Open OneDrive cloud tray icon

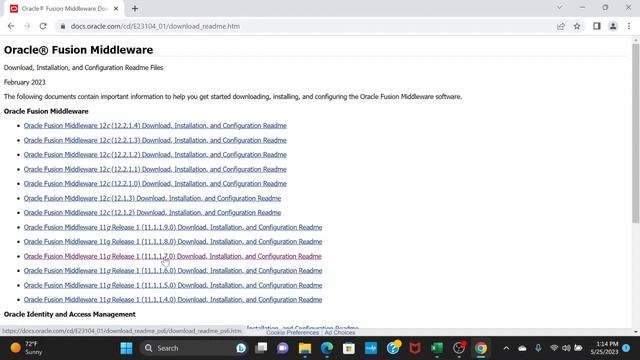click(522, 348)
